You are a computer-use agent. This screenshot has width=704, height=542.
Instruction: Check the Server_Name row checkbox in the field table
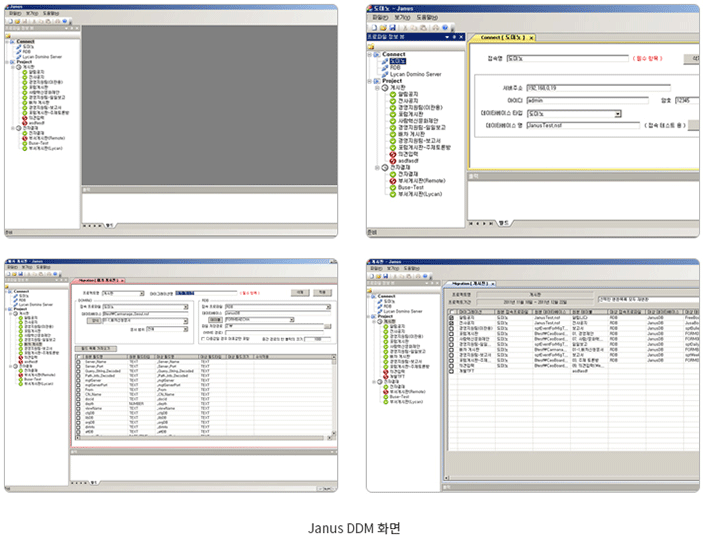78,364
